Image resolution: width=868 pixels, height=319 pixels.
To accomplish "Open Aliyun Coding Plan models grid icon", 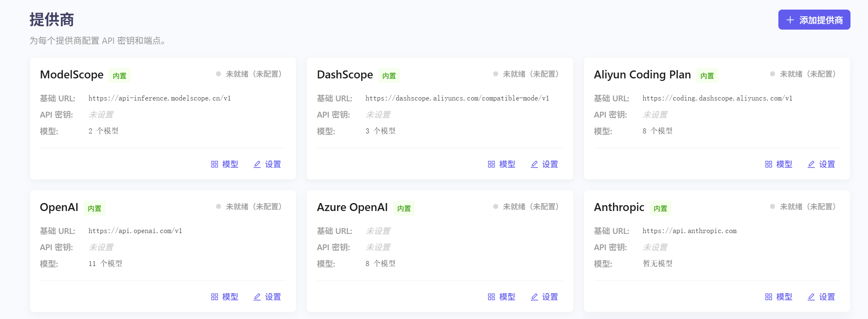I will 769,164.
